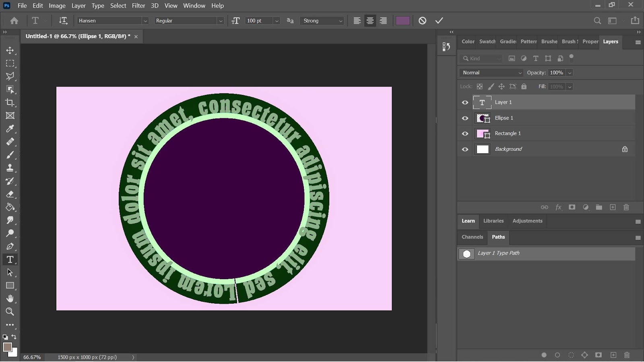The image size is (644, 362).
Task: Select the Crop tool
Action: (10, 103)
